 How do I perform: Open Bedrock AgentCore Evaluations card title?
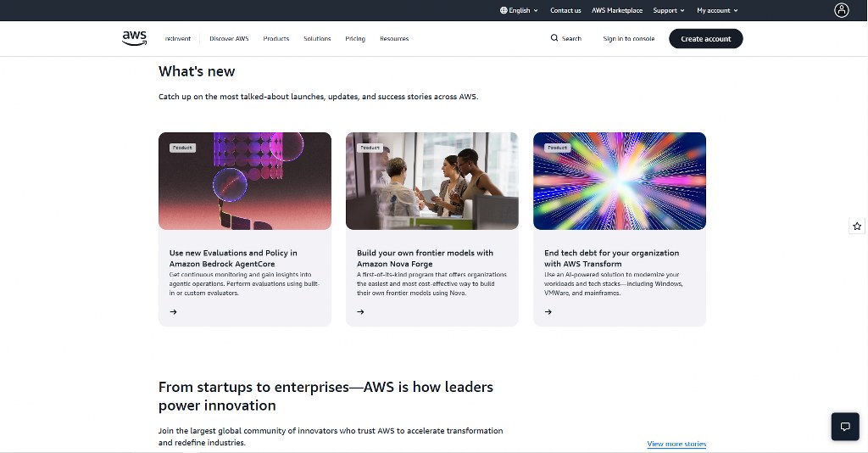[x=233, y=258]
